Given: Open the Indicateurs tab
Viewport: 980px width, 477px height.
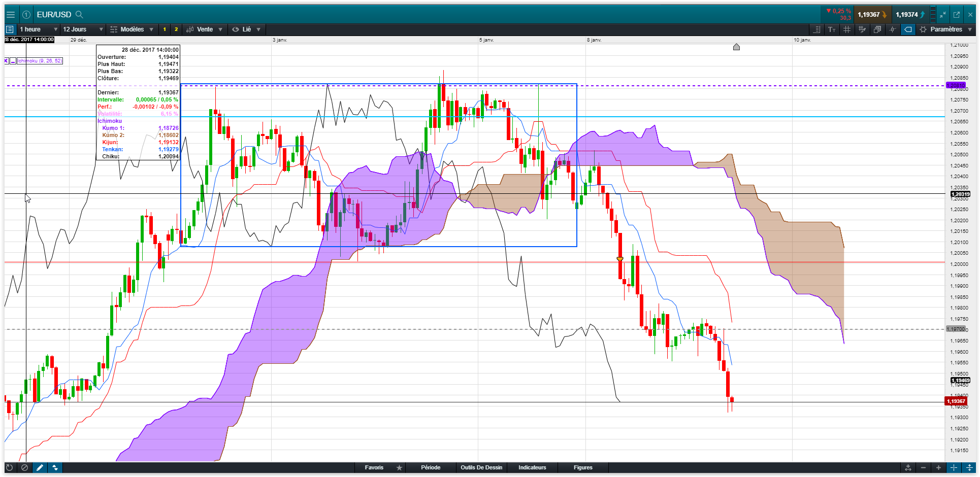Looking at the screenshot, I should point(532,468).
